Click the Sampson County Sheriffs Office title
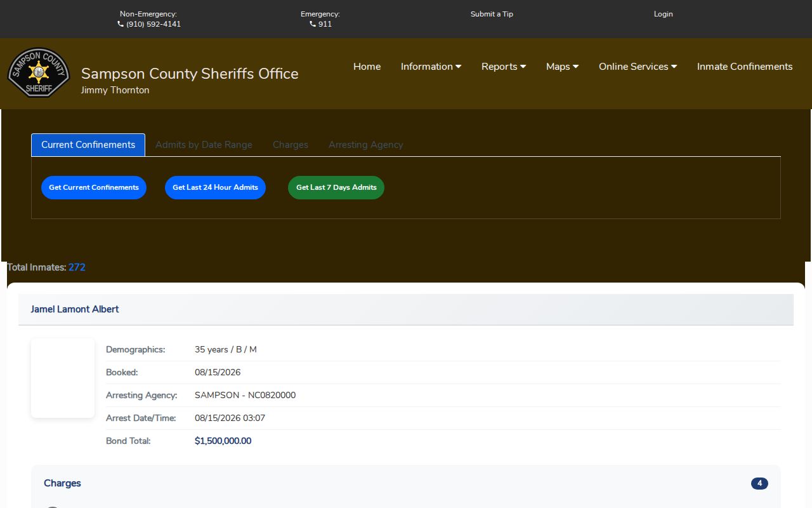812x508 pixels. [190, 74]
